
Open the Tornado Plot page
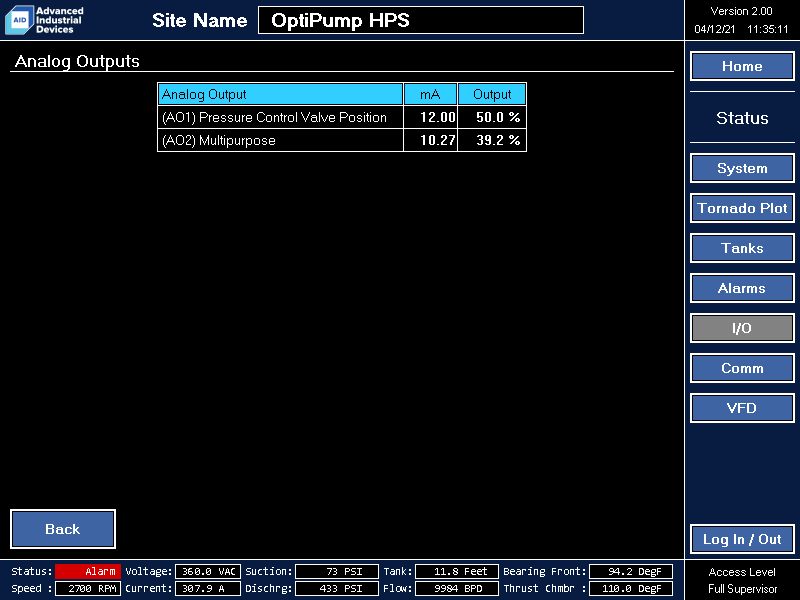(742, 208)
